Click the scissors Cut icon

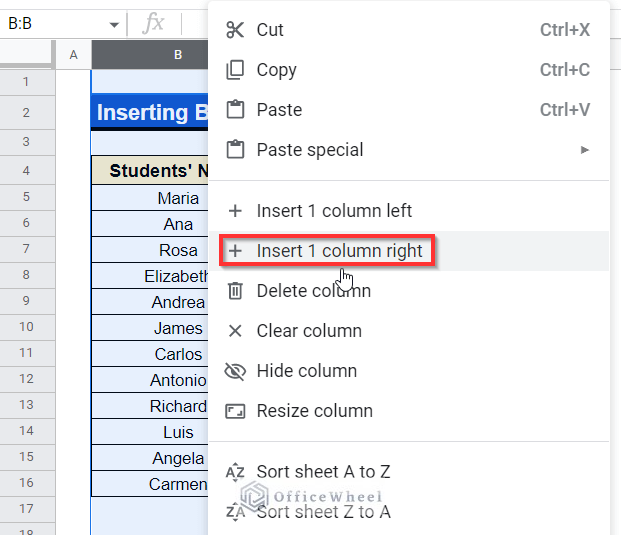point(235,30)
